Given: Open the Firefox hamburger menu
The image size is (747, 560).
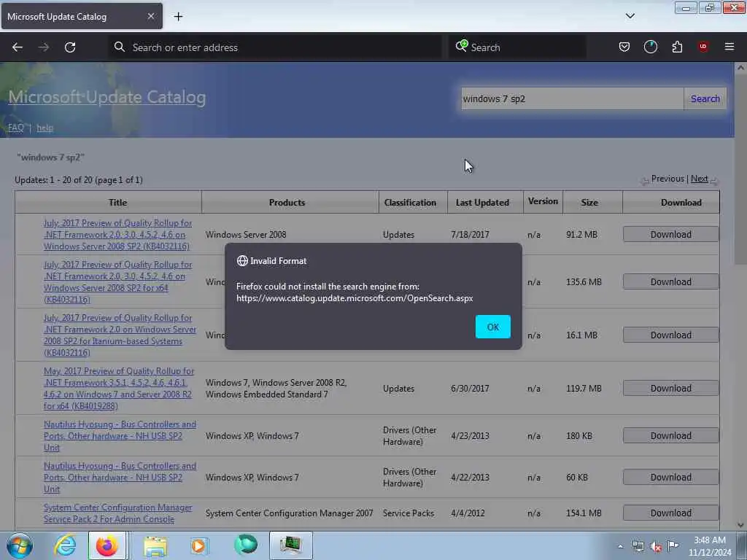Looking at the screenshot, I should (x=729, y=47).
